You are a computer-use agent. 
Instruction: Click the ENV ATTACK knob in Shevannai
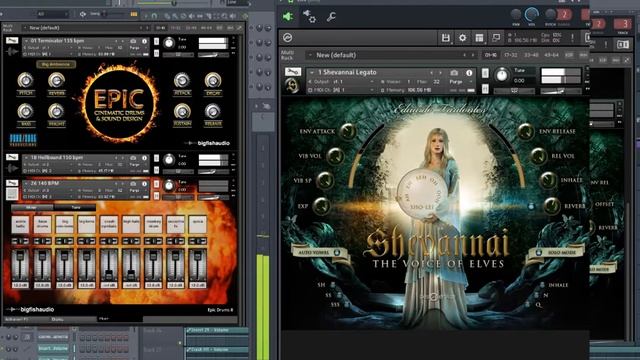click(x=347, y=131)
